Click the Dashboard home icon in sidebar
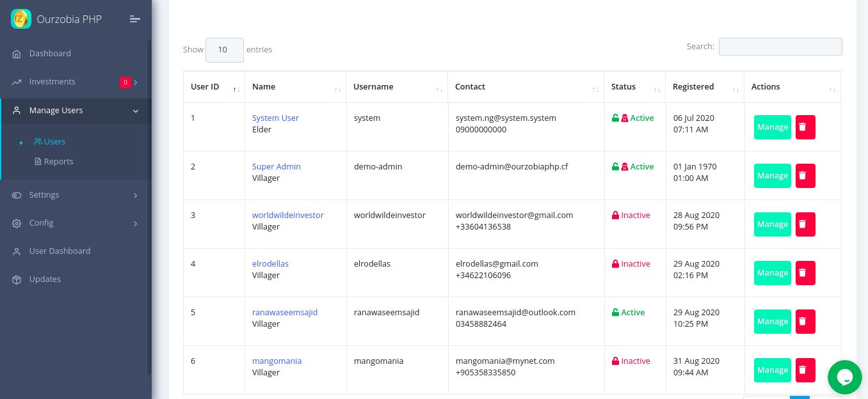Screen dimensions: 868x399 [x=17, y=54]
